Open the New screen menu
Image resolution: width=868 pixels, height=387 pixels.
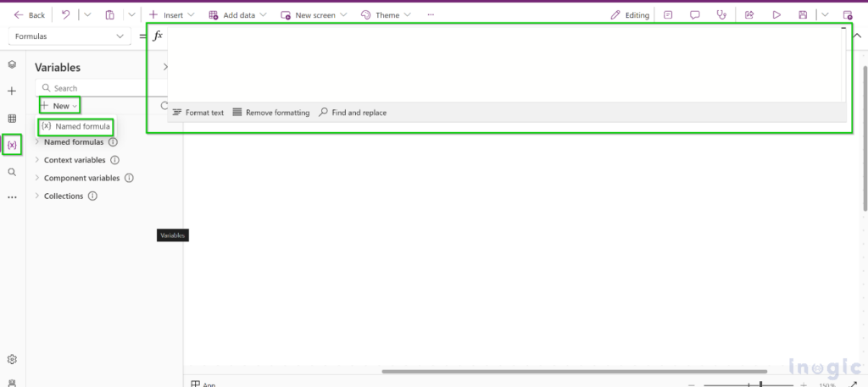coord(314,15)
